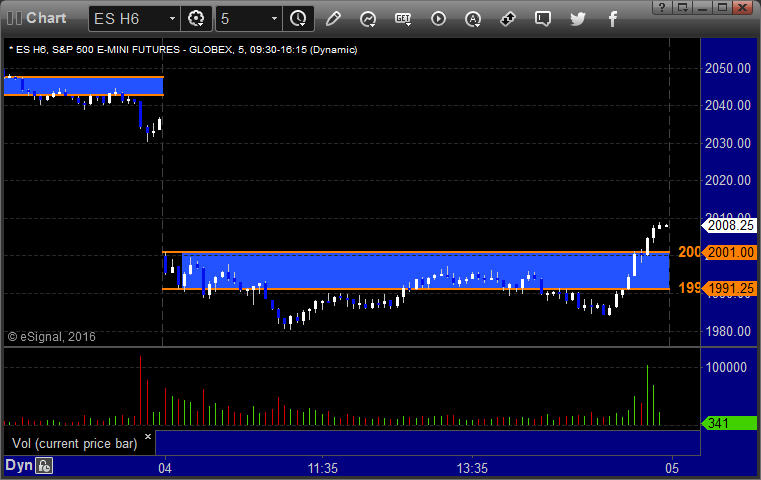Open the GET indicator menu icon
761x480 pixels.
pos(403,19)
